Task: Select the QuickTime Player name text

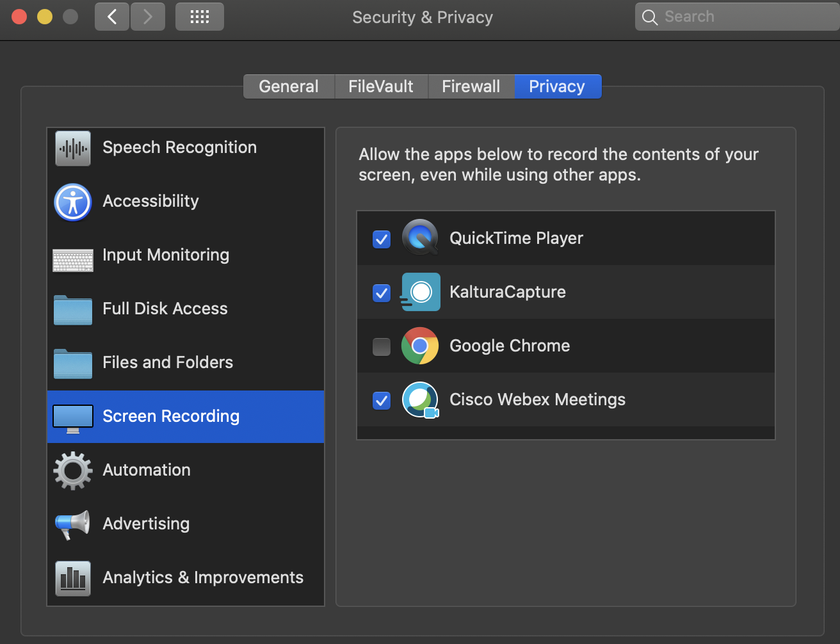Action: point(516,238)
